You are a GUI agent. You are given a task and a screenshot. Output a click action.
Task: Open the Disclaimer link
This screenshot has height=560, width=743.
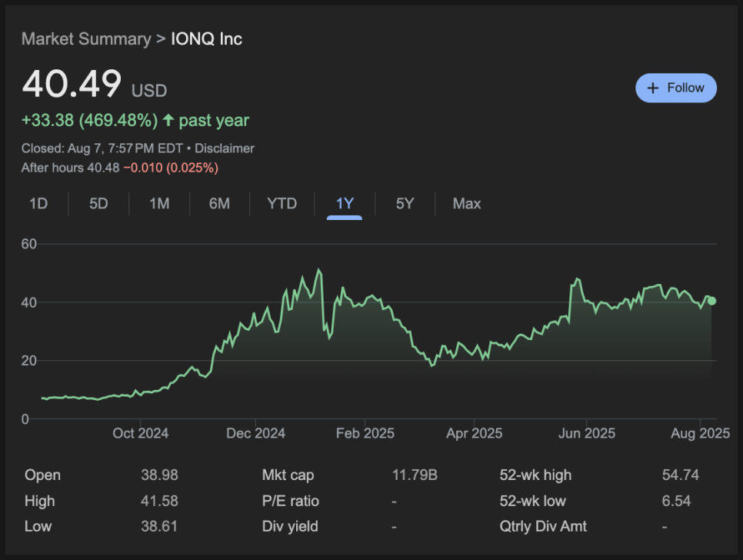click(x=224, y=148)
